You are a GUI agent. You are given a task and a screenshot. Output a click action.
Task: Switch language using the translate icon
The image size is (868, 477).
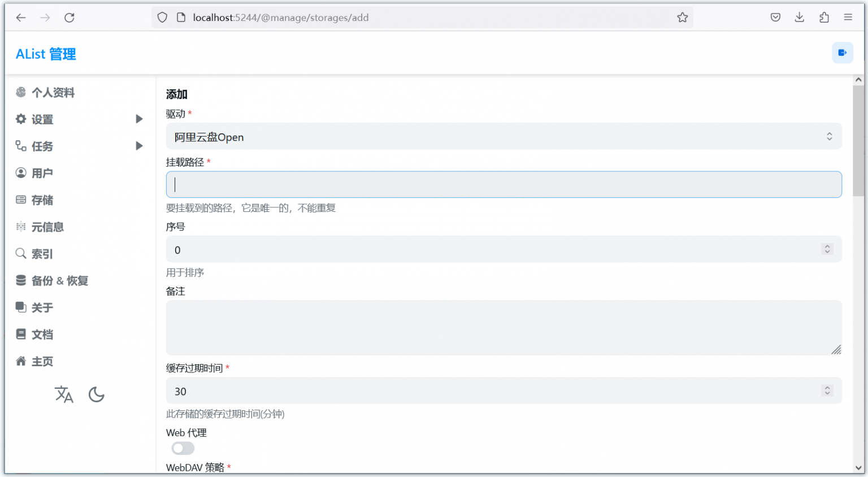[x=64, y=394]
